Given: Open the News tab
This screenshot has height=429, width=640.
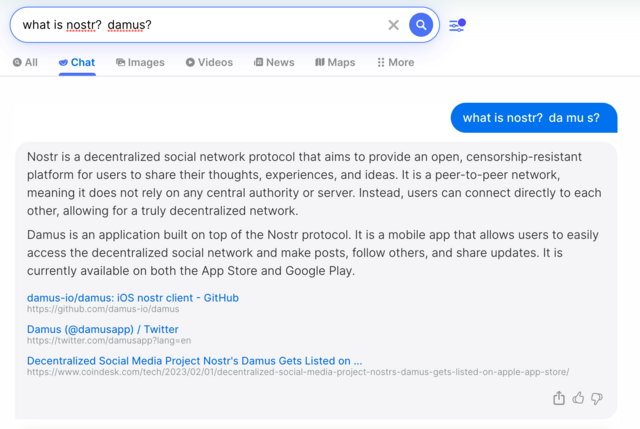Looking at the screenshot, I should tap(274, 62).
